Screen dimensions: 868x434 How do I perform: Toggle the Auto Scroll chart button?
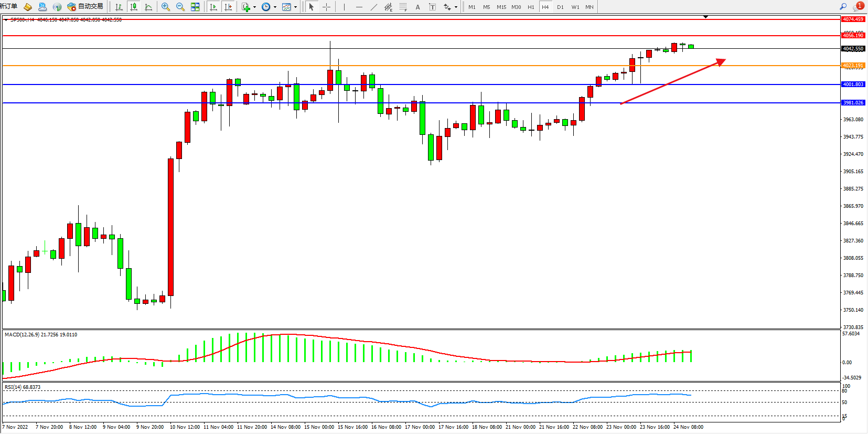pyautogui.click(x=213, y=7)
